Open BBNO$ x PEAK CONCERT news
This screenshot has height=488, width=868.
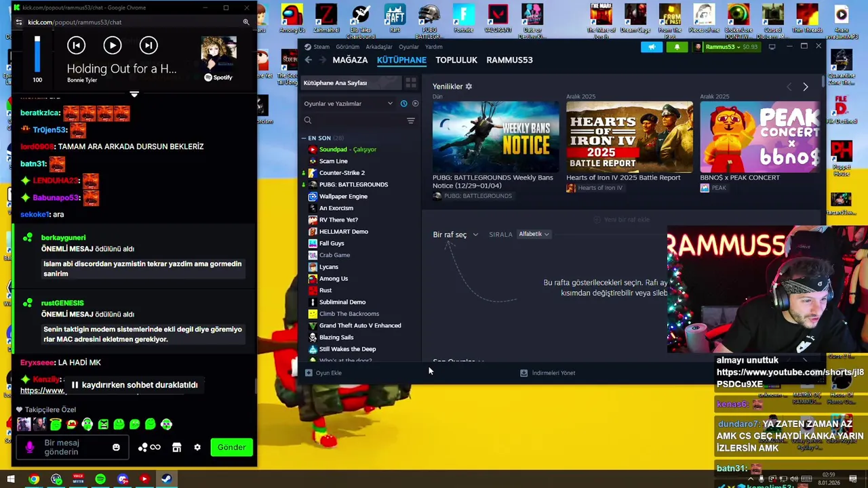point(759,136)
